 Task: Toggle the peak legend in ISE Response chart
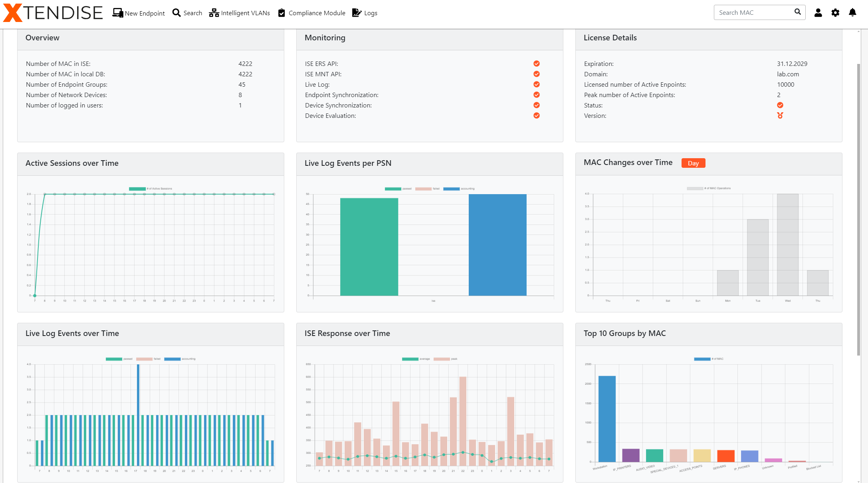pos(442,359)
